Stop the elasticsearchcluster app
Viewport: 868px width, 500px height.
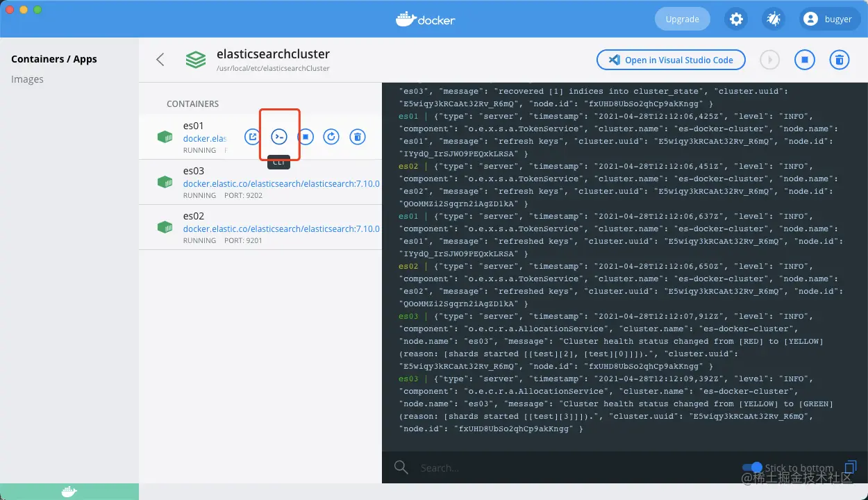tap(805, 60)
